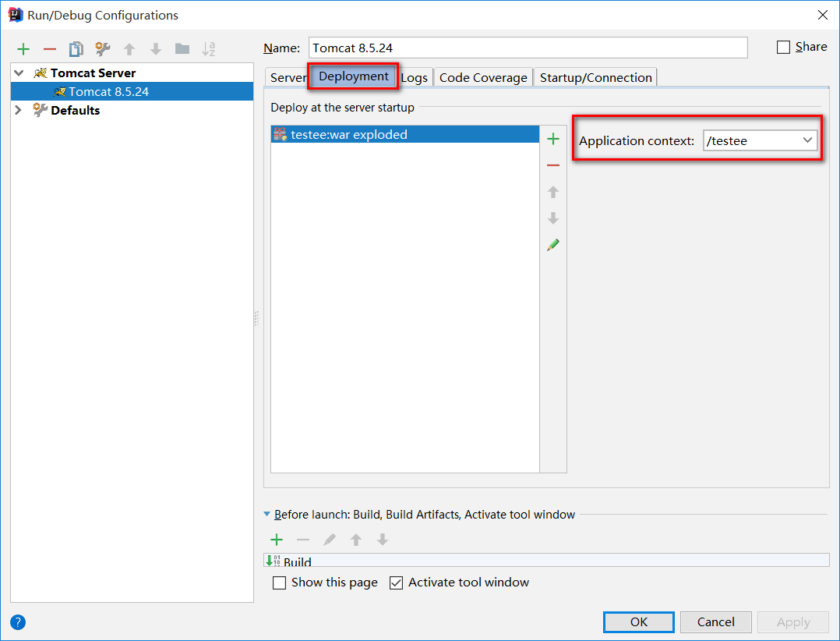Screen dimensions: 840x641
Task: Select testee:war exploded list entry
Action: click(x=405, y=134)
